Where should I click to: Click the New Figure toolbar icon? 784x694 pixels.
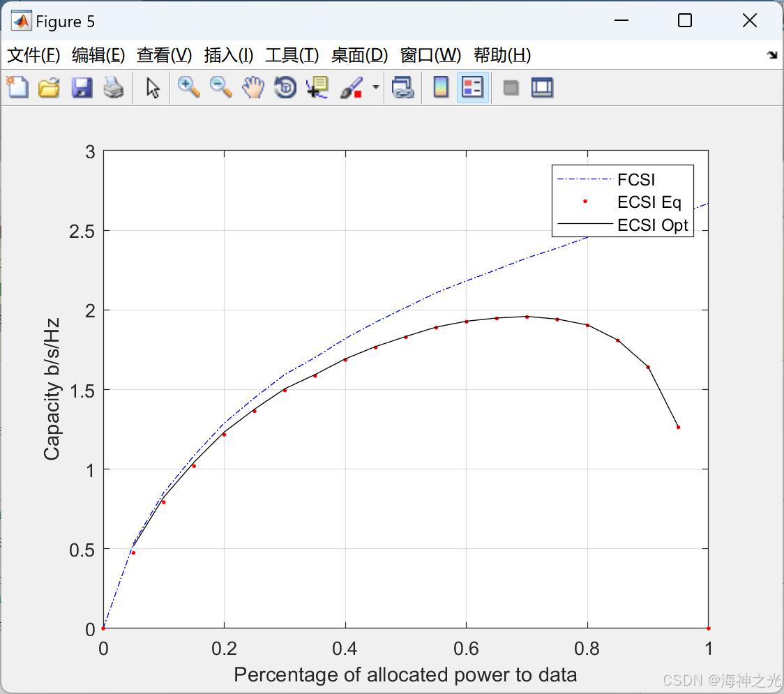(x=17, y=87)
